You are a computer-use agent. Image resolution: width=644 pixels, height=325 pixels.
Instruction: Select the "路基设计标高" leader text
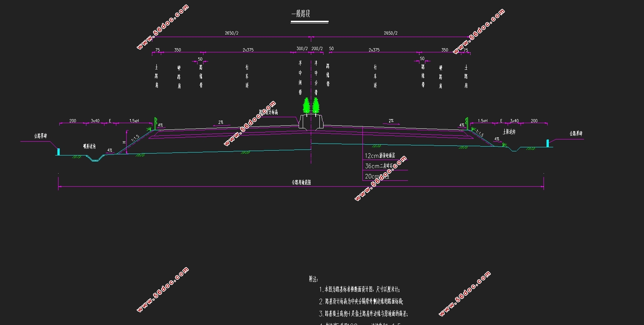268,112
